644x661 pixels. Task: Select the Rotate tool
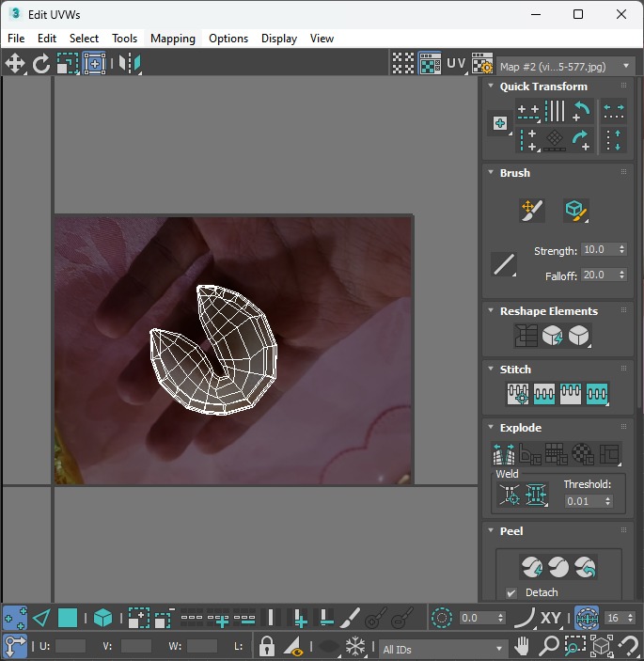click(x=41, y=64)
